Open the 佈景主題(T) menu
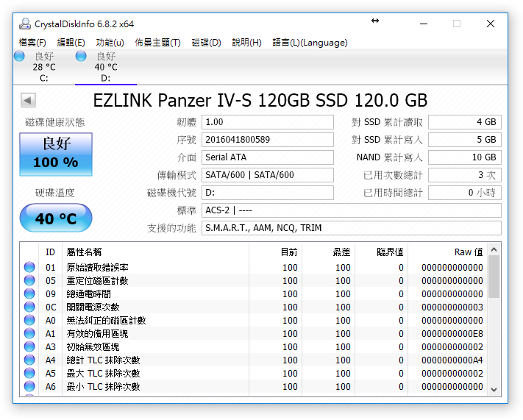Viewport: 523px width, 420px height. [157, 43]
